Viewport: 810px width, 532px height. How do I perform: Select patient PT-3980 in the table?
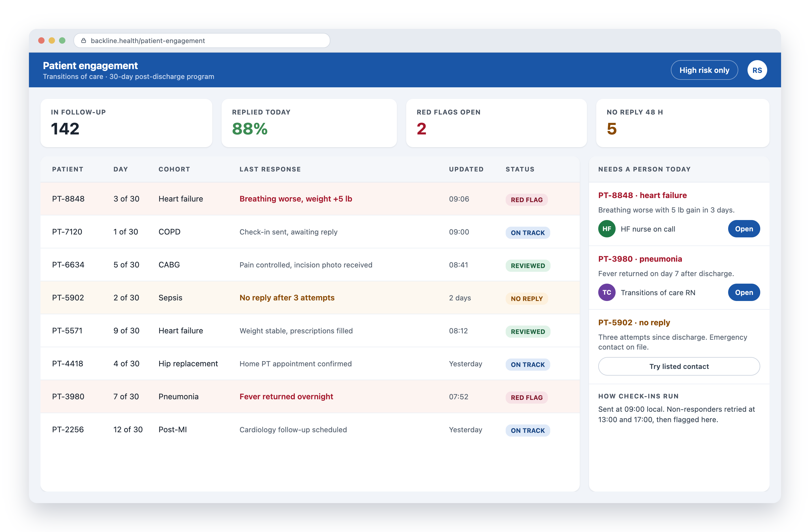point(310,397)
